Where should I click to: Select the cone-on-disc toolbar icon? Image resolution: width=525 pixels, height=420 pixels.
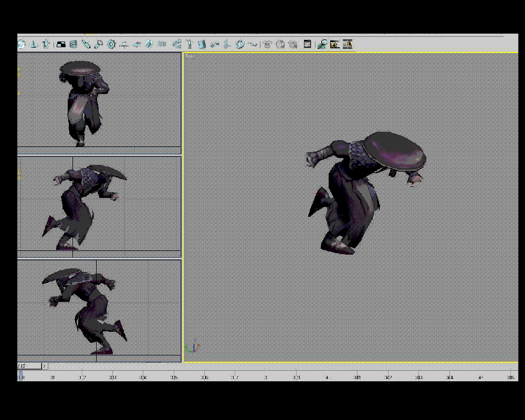coord(34,44)
